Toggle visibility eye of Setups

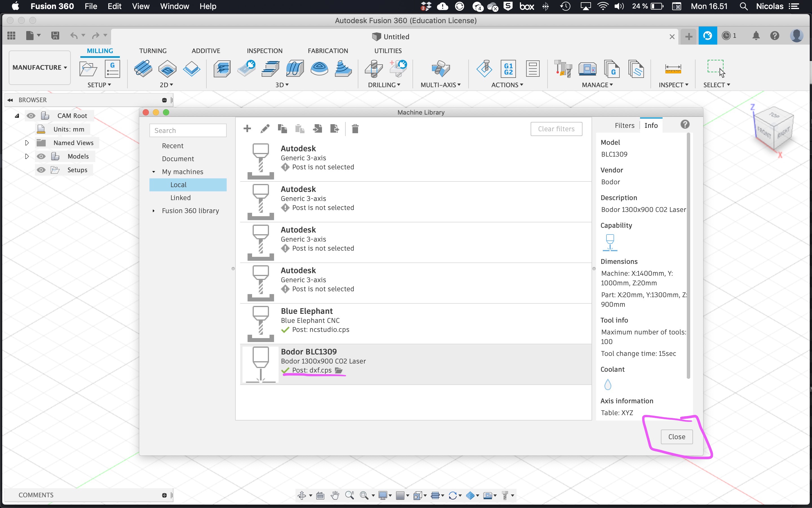click(41, 170)
